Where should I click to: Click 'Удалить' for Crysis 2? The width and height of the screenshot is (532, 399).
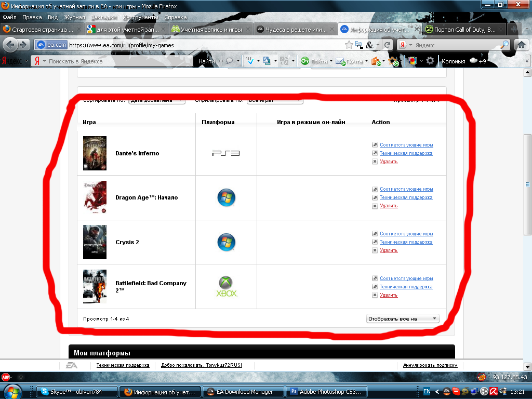389,250
